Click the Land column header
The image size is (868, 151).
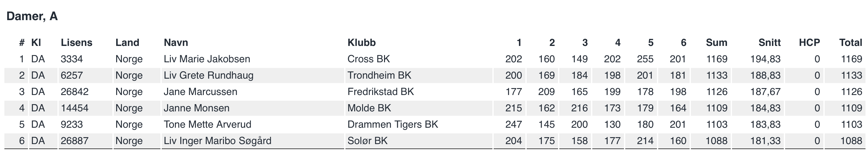[127, 42]
